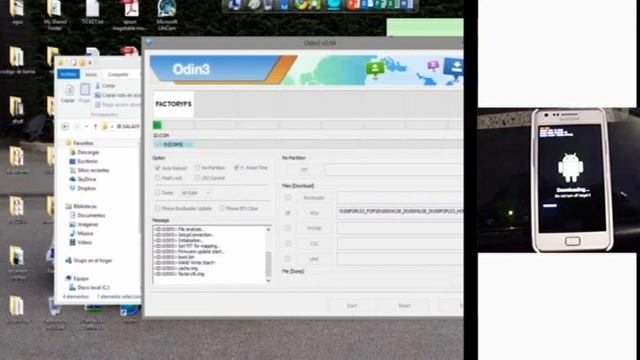
Task: Click the PHONE file button
Action: [314, 228]
